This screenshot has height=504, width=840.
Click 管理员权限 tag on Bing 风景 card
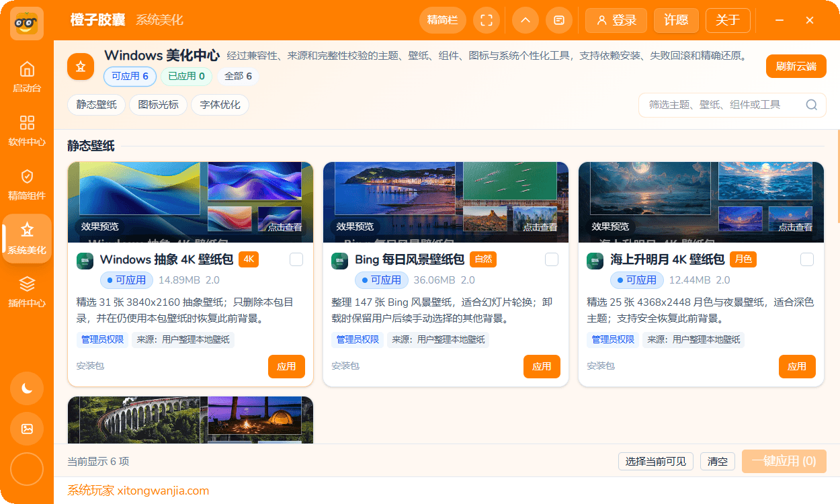358,339
